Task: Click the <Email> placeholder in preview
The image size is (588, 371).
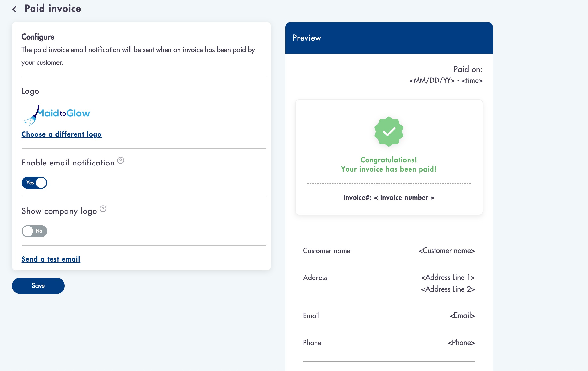Action: pos(462,316)
